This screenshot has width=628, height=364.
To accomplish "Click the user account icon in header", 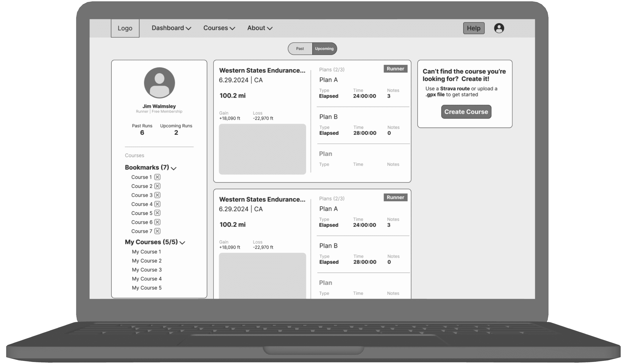I will tap(499, 28).
